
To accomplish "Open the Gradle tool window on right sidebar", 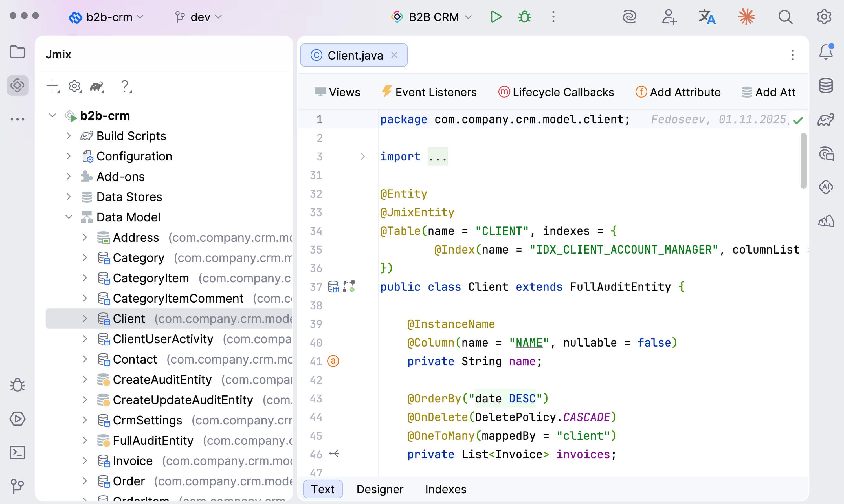I will tap(826, 119).
